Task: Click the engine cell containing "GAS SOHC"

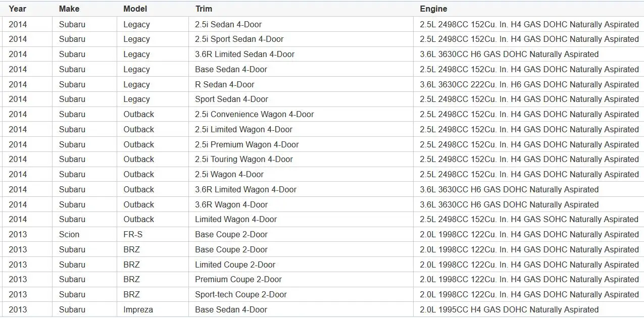Action: point(528,219)
